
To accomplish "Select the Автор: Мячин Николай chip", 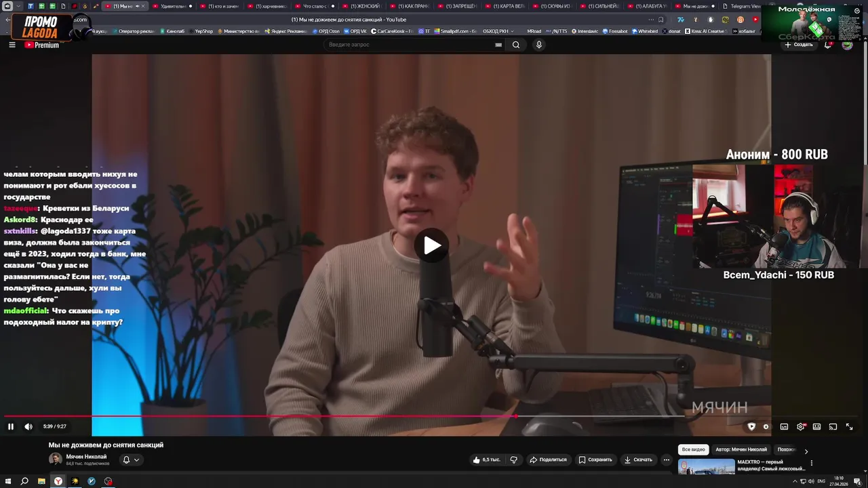I will point(741,449).
